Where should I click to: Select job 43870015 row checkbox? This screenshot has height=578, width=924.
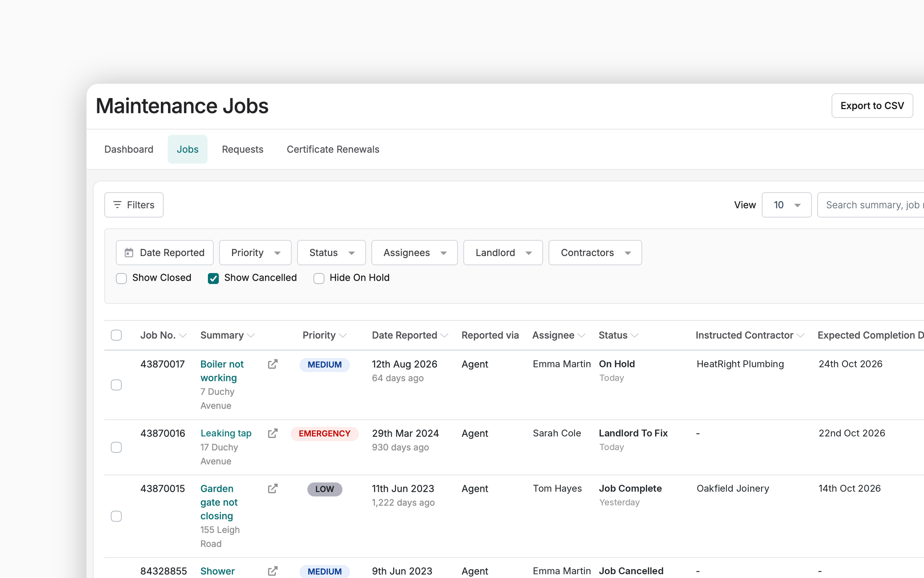click(116, 516)
